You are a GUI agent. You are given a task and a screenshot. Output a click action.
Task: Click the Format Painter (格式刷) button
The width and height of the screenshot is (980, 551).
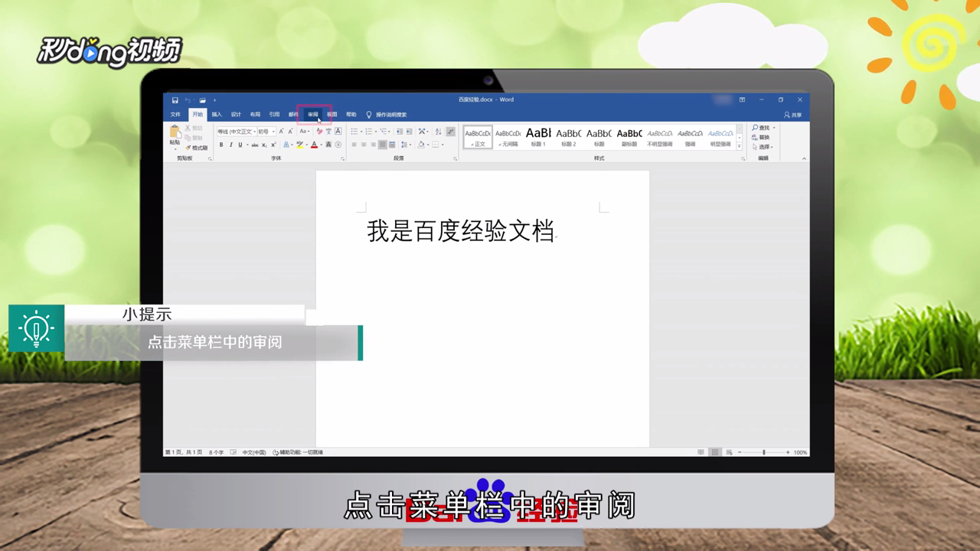coord(196,148)
